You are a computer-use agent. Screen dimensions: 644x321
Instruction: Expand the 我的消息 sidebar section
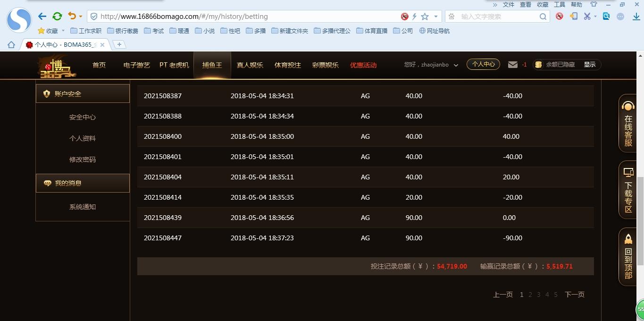[x=83, y=183]
